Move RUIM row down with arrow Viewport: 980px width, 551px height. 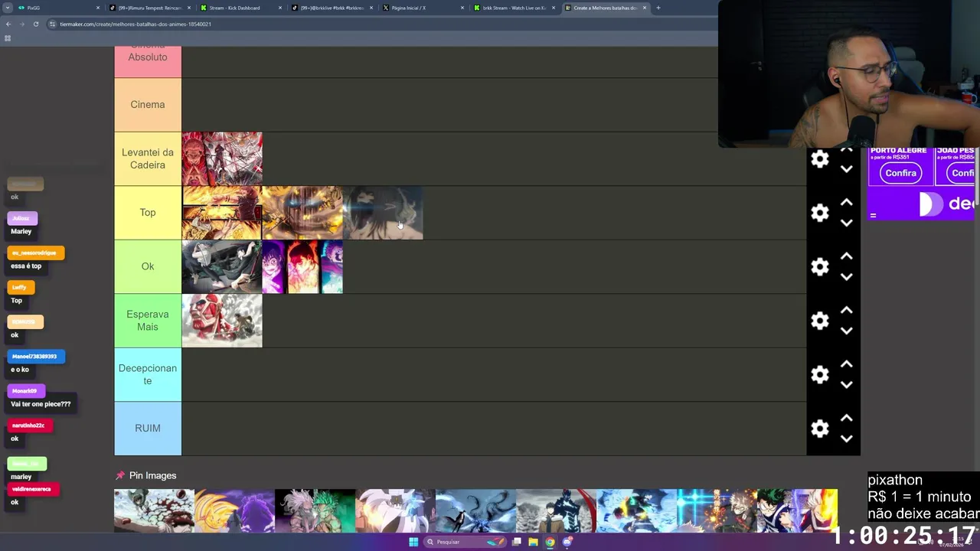[847, 439]
